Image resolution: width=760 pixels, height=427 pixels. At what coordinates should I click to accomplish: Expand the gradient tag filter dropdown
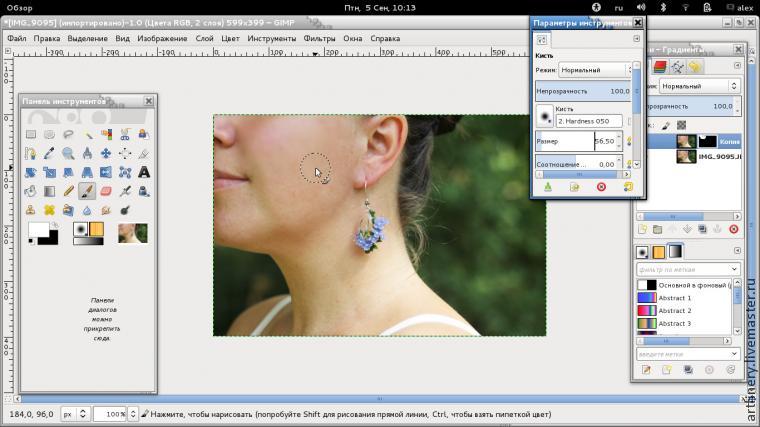point(736,269)
